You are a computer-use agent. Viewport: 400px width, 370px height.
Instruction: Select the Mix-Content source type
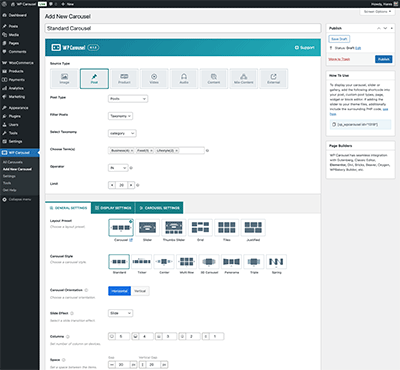pos(244,79)
